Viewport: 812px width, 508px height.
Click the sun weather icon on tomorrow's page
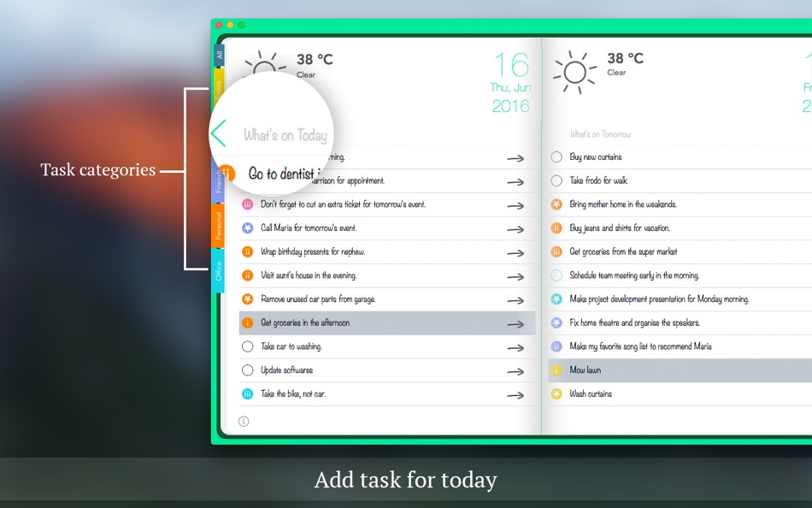point(575,73)
